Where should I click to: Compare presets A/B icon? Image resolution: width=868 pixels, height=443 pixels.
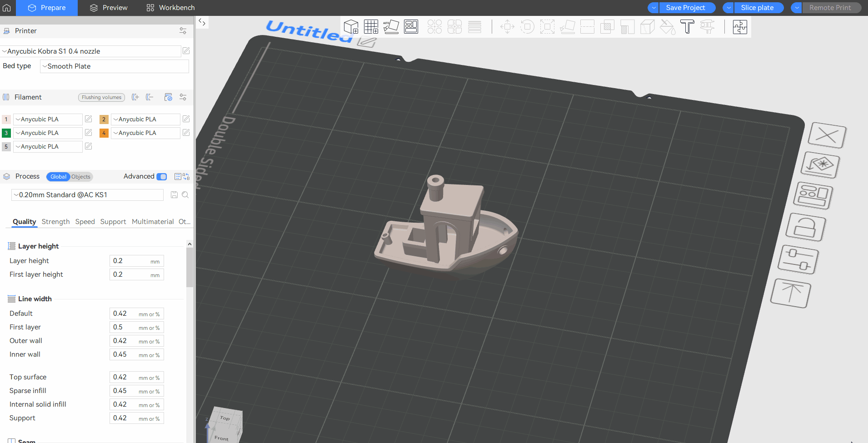coord(186,177)
